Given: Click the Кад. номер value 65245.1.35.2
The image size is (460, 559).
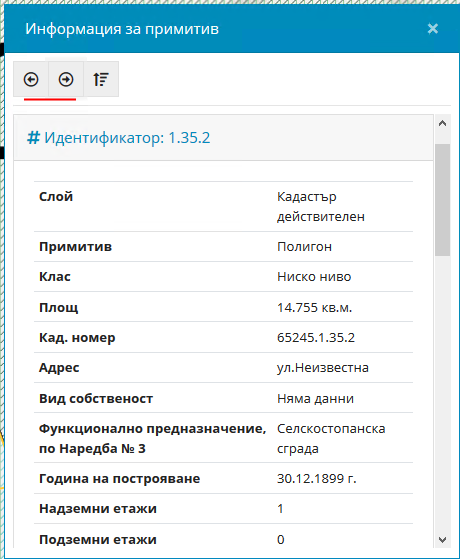Looking at the screenshot, I should 316,338.
